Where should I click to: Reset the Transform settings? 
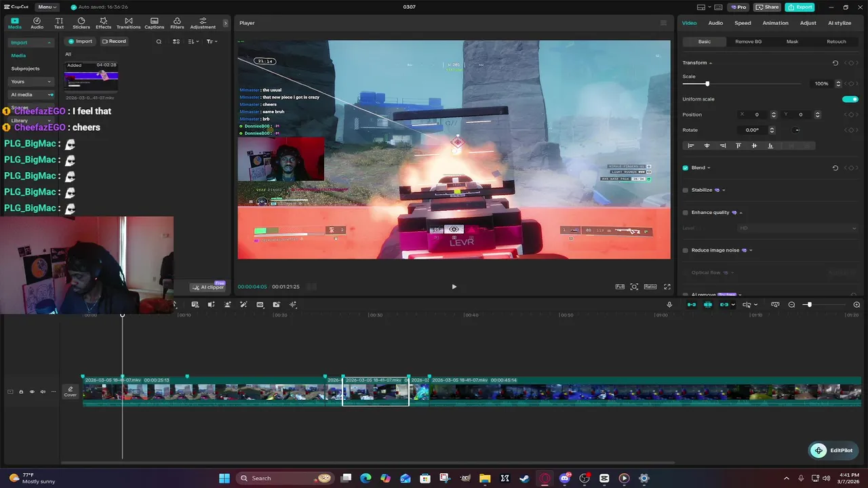tap(835, 63)
